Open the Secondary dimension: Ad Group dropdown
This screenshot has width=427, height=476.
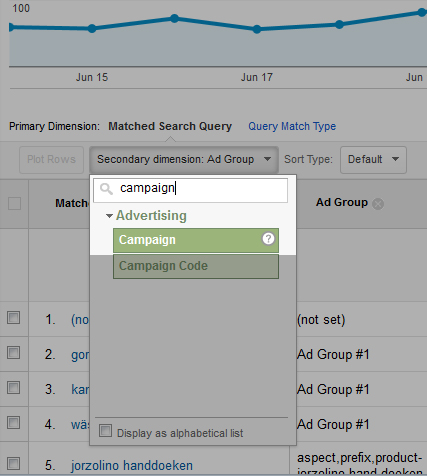click(184, 160)
